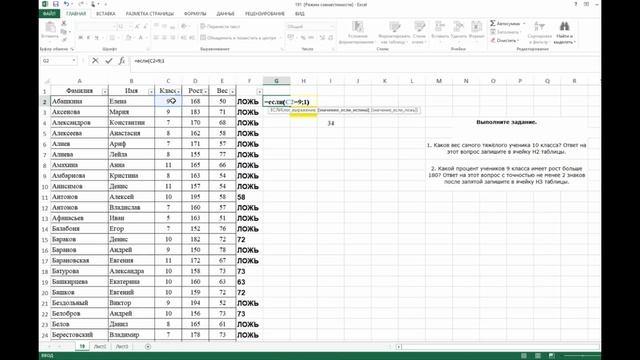
Task: Open filter dropdown on column F header
Action: click(x=259, y=91)
